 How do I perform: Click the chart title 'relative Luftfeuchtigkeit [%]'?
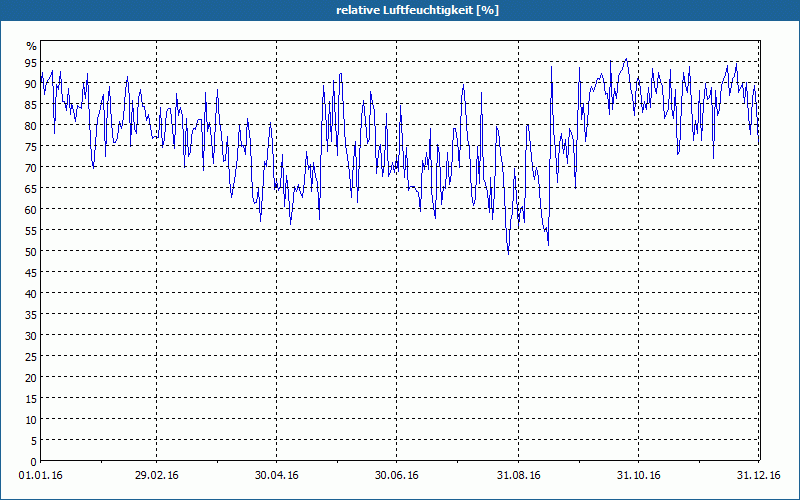tap(417, 10)
